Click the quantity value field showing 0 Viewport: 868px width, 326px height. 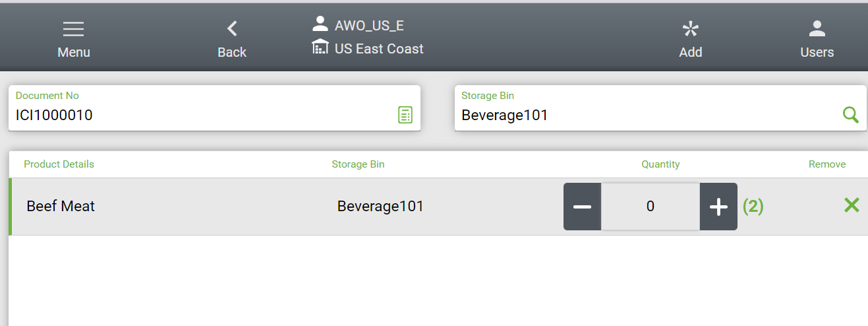pyautogui.click(x=651, y=207)
